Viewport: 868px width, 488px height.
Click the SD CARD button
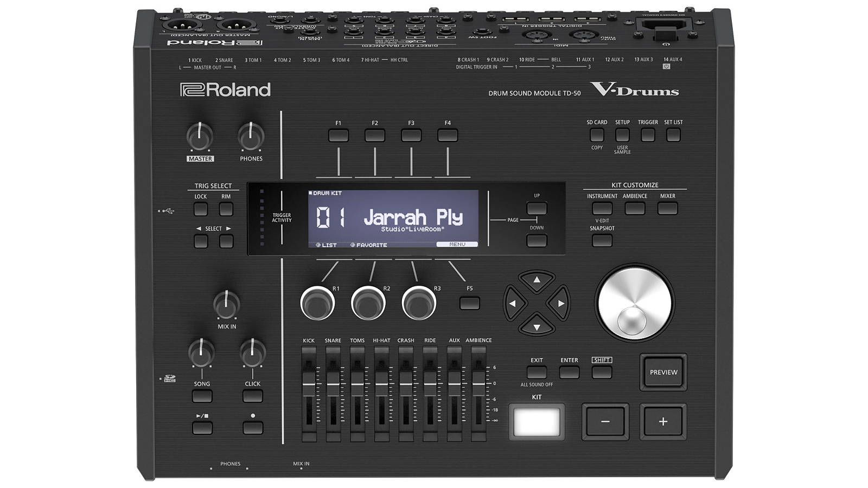click(x=597, y=134)
